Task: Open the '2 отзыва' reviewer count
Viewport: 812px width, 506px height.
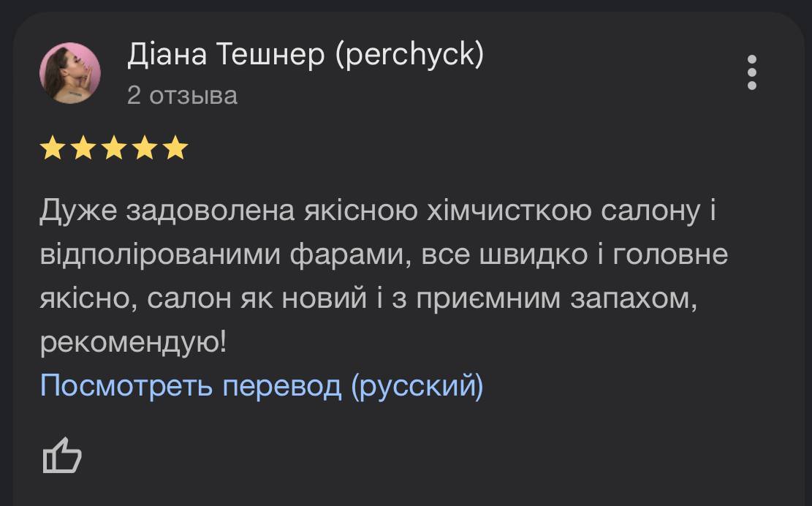Action: [x=182, y=95]
